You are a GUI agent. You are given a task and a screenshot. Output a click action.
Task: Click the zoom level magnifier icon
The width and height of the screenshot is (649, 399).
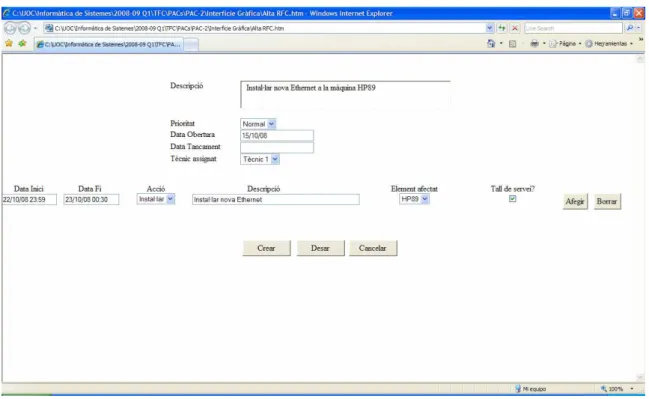click(x=604, y=389)
